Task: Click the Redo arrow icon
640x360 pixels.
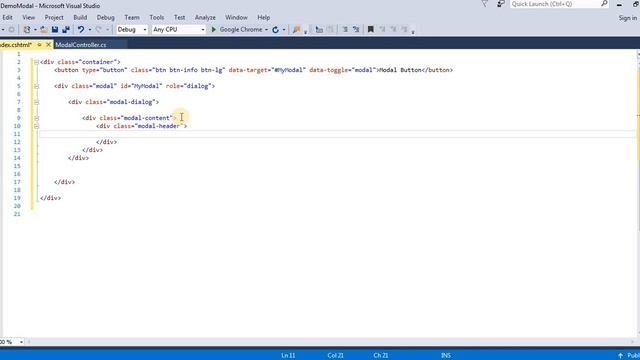Action: click(98, 29)
